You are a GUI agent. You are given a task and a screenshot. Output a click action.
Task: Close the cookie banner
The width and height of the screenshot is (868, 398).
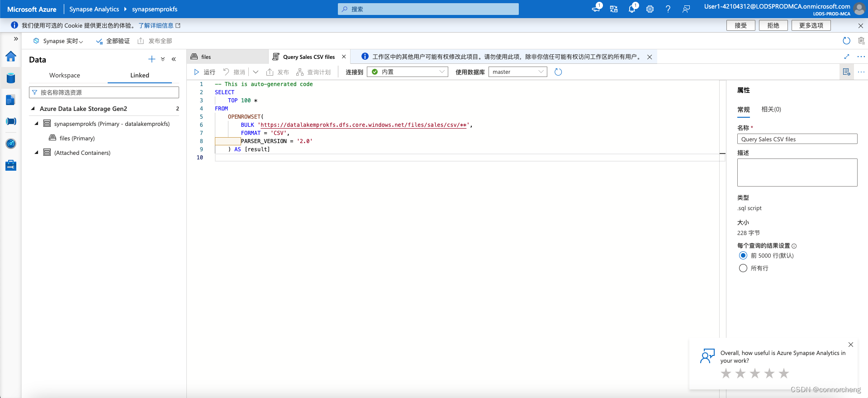[x=861, y=25]
